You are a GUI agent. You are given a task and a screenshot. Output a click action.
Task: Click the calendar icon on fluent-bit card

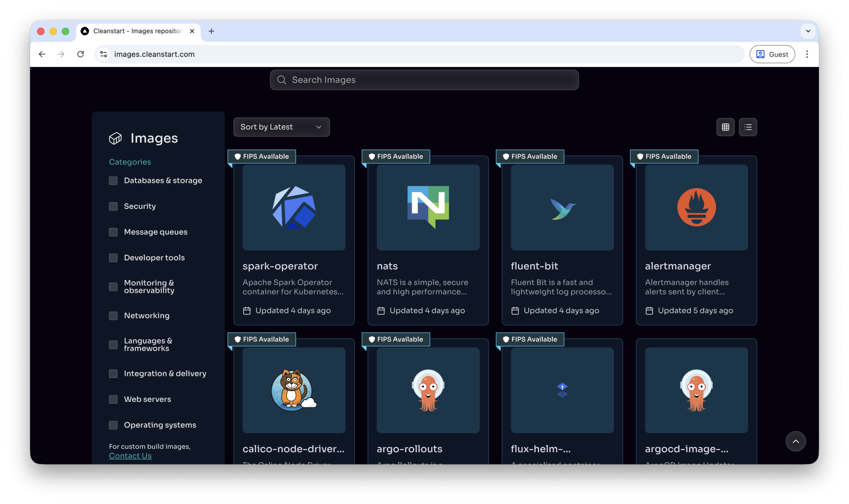pyautogui.click(x=515, y=311)
